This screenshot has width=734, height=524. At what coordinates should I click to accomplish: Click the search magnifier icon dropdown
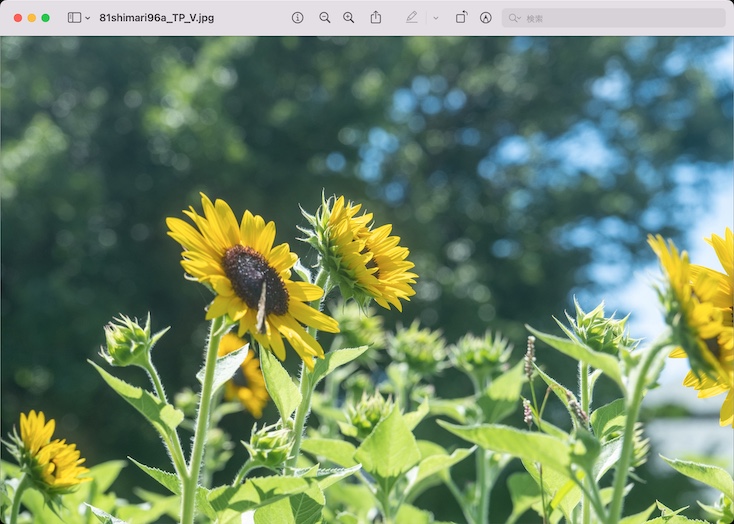coord(514,18)
